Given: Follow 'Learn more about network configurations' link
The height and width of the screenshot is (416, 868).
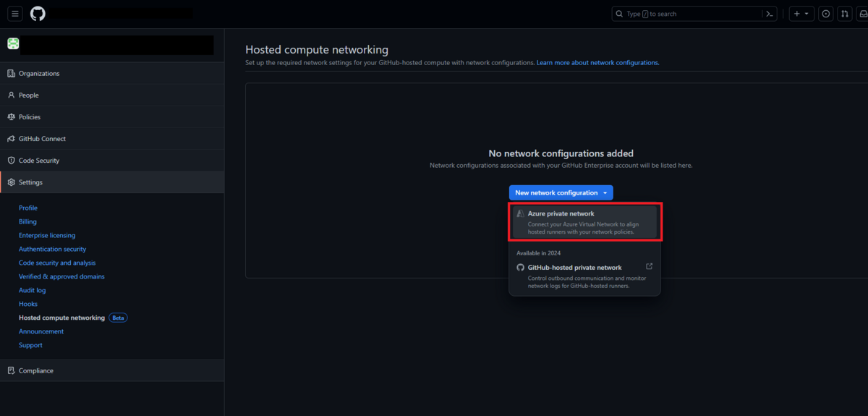Looking at the screenshot, I should coord(597,63).
